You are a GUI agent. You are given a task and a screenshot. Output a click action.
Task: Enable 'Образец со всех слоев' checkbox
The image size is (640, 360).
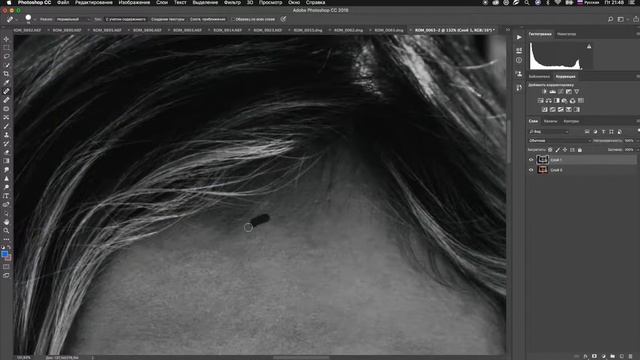point(233,19)
